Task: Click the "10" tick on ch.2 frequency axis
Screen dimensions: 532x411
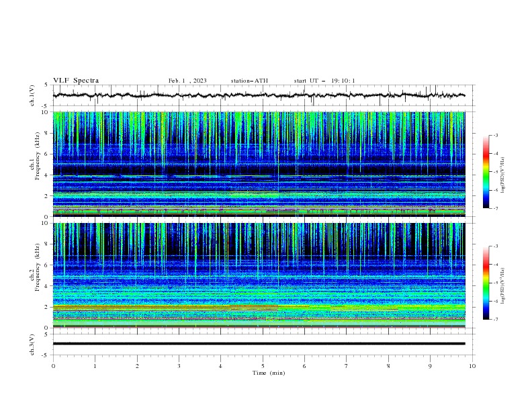Action: [46, 223]
